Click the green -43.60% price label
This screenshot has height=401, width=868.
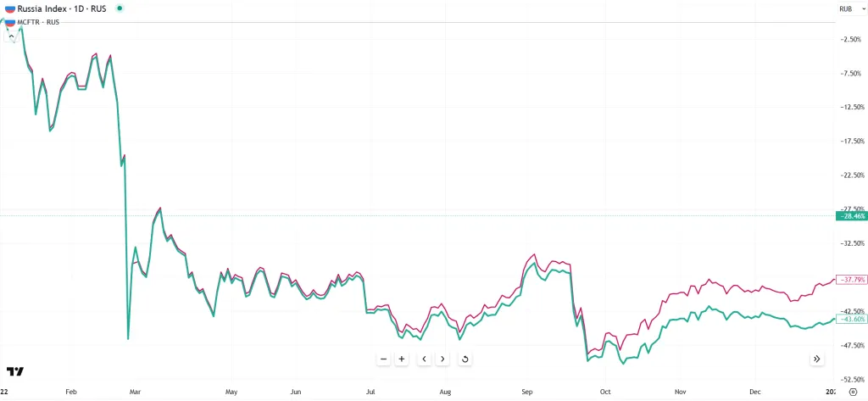pyautogui.click(x=851, y=319)
